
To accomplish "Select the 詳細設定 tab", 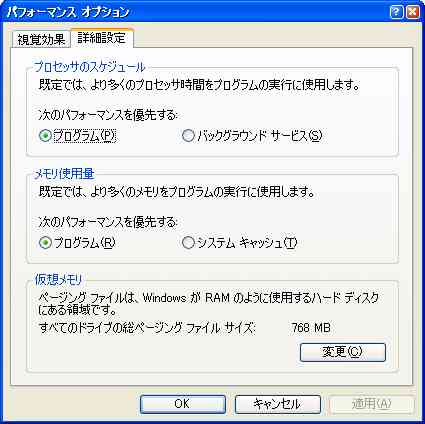I will point(102,38).
